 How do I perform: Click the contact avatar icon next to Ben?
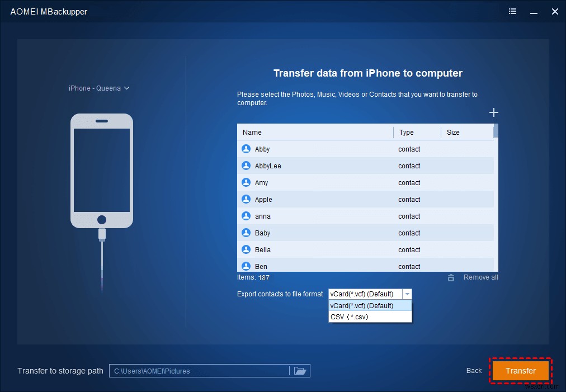(246, 266)
